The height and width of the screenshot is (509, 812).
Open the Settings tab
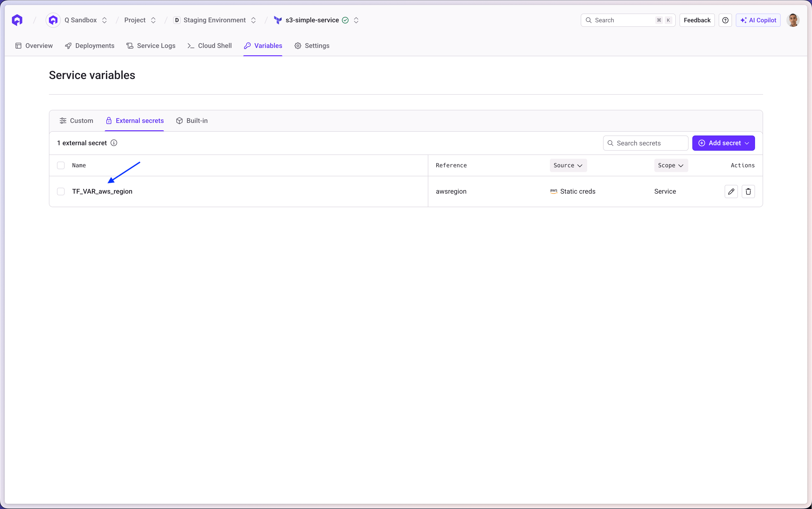312,46
